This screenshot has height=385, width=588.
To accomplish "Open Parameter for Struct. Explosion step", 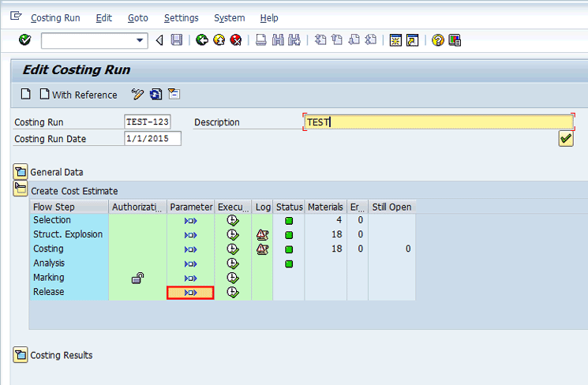I will (190, 235).
